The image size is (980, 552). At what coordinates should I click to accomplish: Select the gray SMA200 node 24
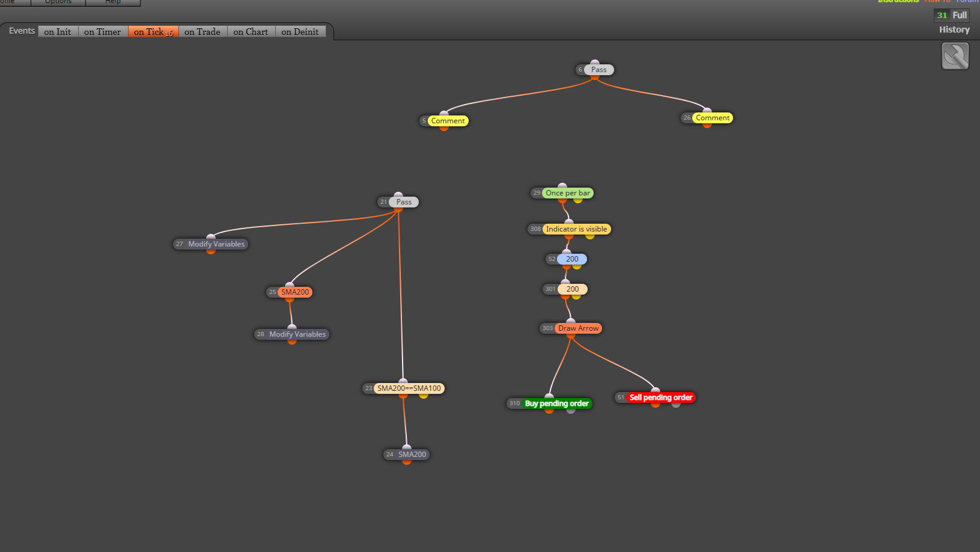point(412,455)
